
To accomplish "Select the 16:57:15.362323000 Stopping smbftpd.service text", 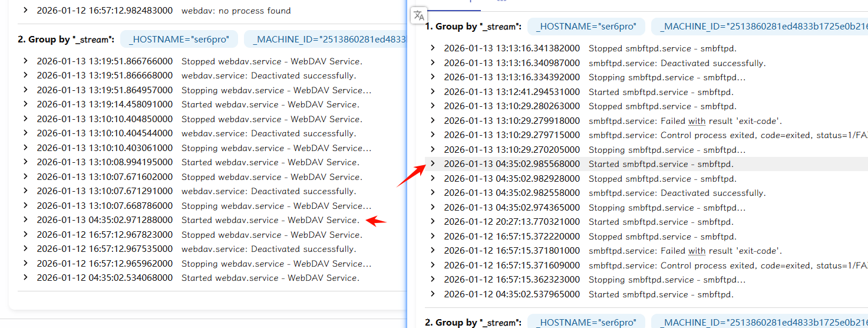I will 667,280.
